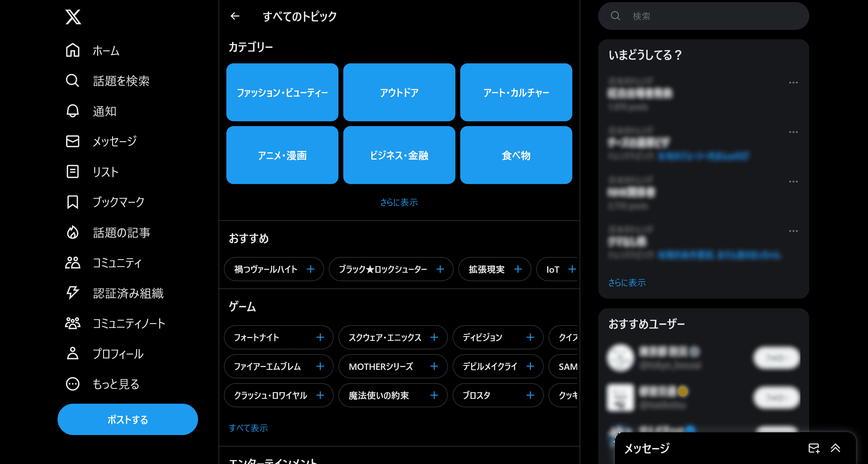The height and width of the screenshot is (464, 868).
Task: Follow first suggested user button
Action: [x=777, y=358]
